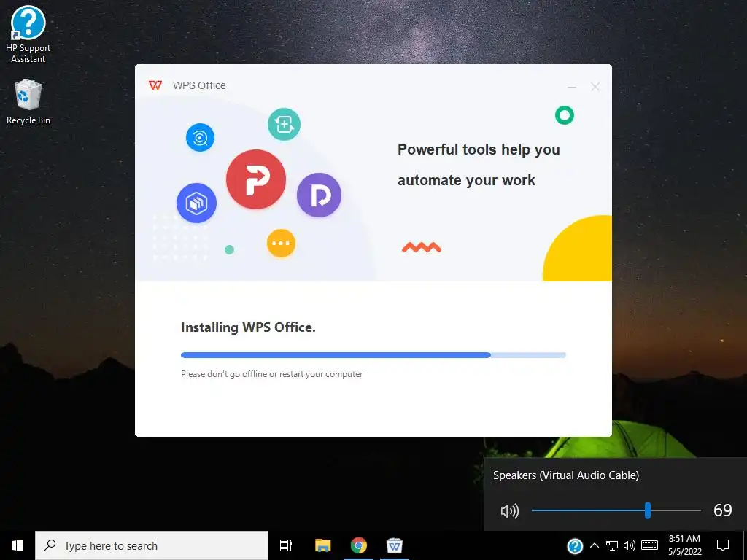Open File Explorer from the taskbar
747x560 pixels.
tap(323, 545)
